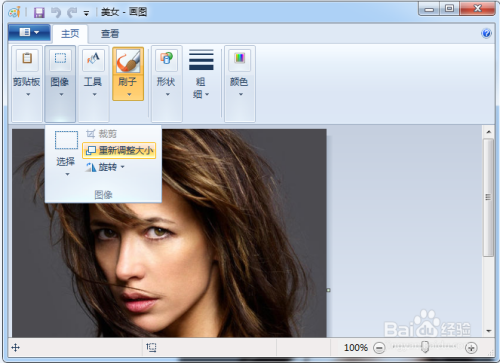This screenshot has height=363, width=500.
Task: Click the vertical scrollbar down arrow
Action: click(x=489, y=331)
